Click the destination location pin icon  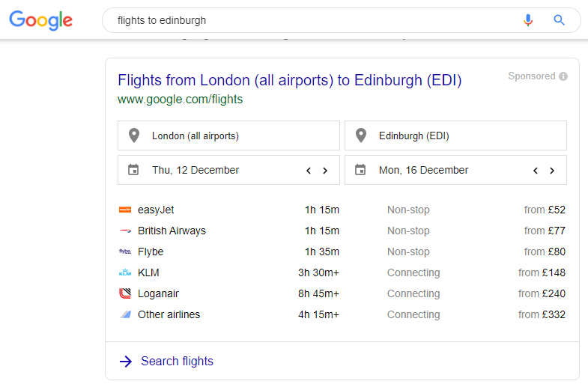pyautogui.click(x=361, y=135)
